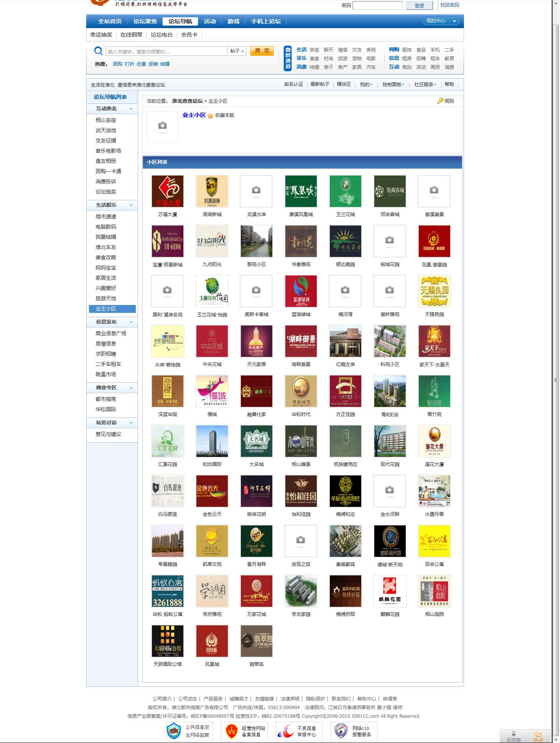Click the 团购 hot search link
Screen dimensions: 560x743
[x=118, y=64]
